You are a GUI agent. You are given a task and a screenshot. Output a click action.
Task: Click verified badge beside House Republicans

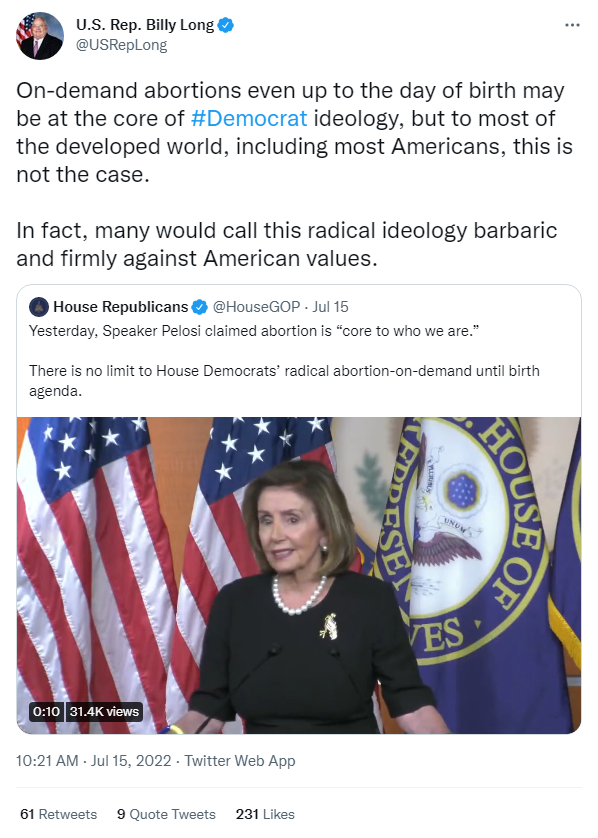click(199, 307)
